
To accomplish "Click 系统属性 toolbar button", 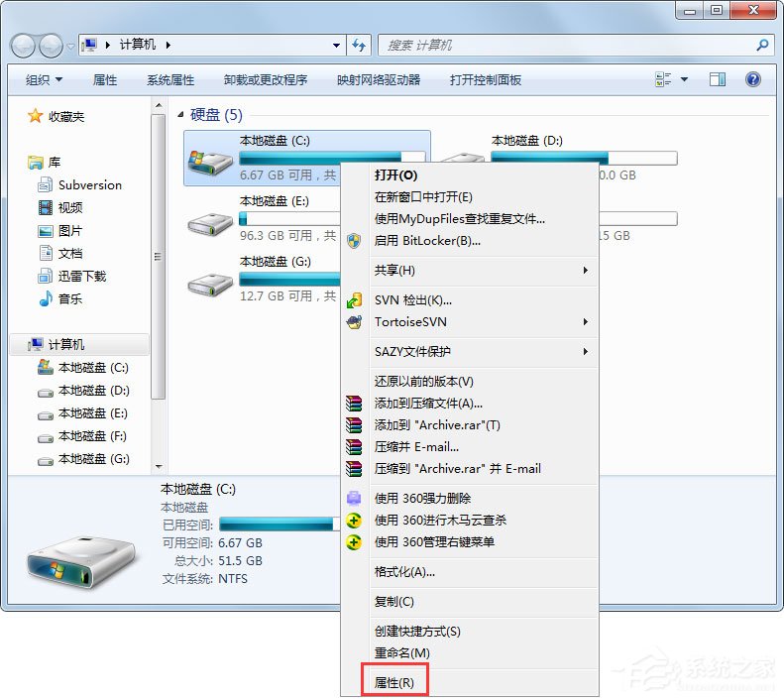I will tap(170, 80).
